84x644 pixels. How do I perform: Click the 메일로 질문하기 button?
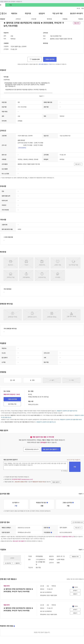[x=56, y=482]
